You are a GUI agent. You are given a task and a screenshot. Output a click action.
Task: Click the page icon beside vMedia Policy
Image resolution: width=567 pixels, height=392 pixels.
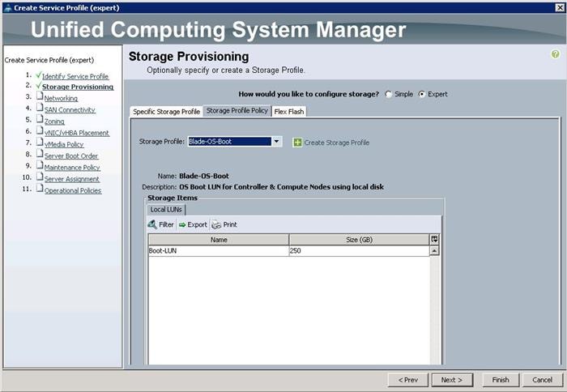tap(40, 143)
